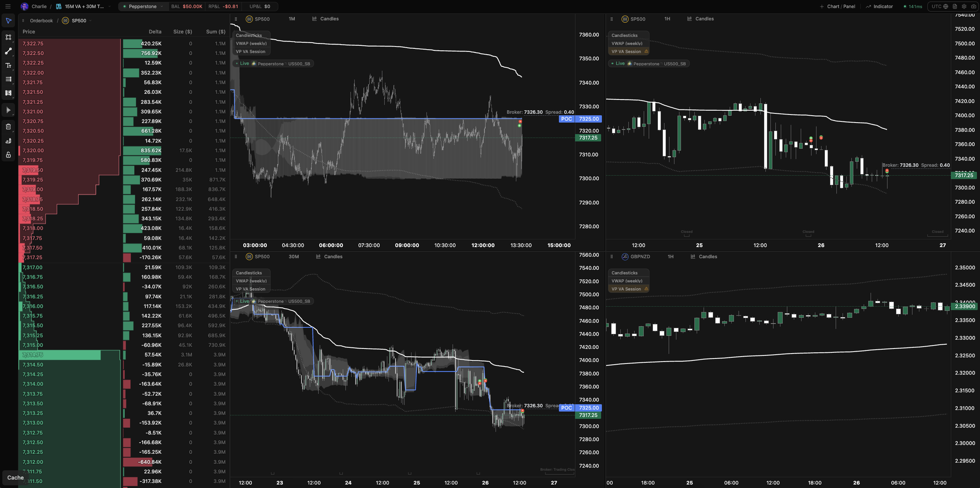Screen dimensions: 980x488
Task: Open the document log icon in top bar
Action: (x=955, y=7)
